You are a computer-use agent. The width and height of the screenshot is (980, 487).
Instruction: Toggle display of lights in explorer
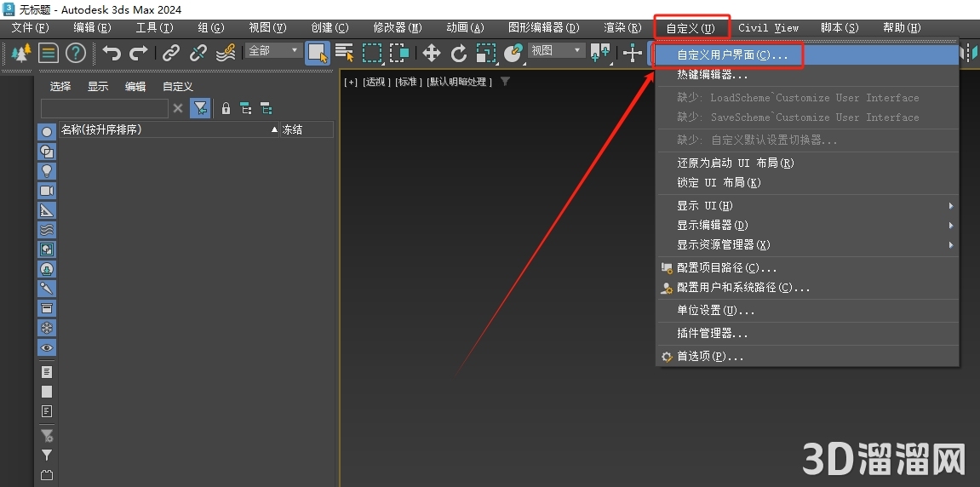pyautogui.click(x=47, y=170)
